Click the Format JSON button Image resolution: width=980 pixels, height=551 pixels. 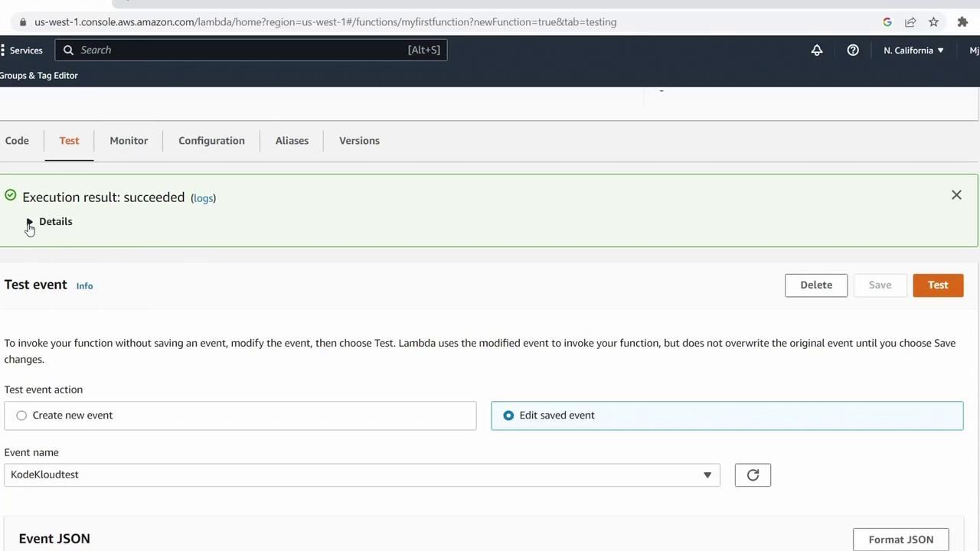tap(900, 540)
